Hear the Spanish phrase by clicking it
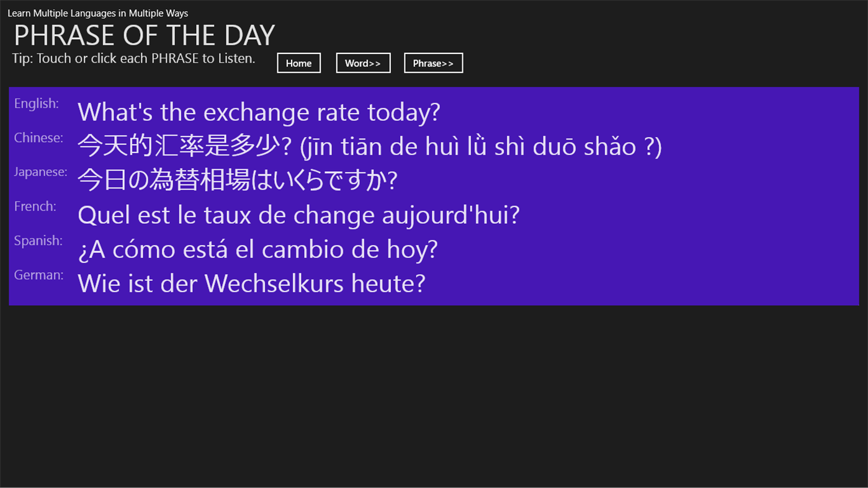 pos(257,248)
